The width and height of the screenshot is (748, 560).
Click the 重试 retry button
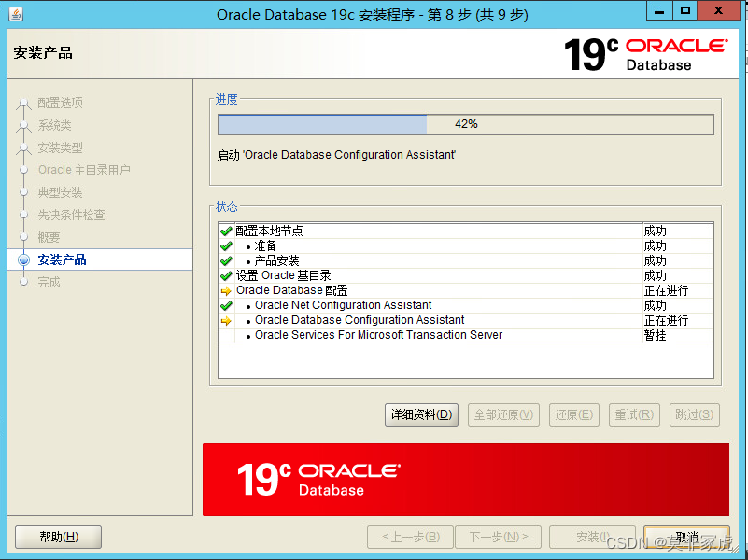[634, 414]
